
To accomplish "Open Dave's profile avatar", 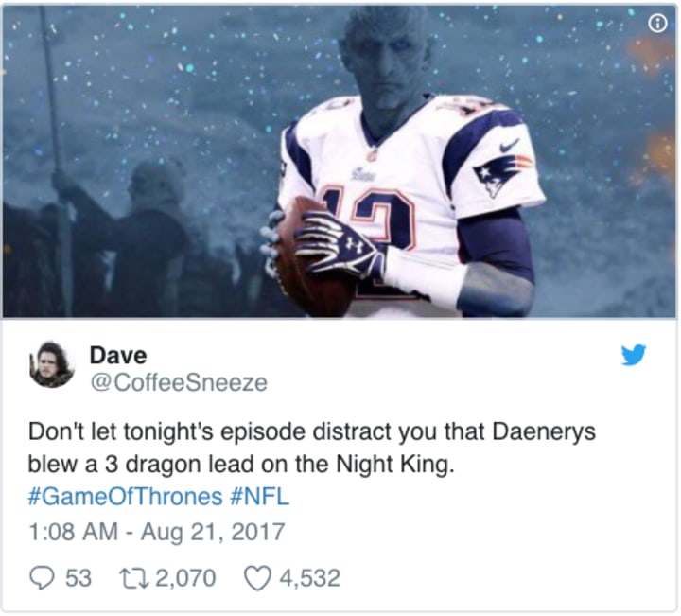I will point(52,364).
